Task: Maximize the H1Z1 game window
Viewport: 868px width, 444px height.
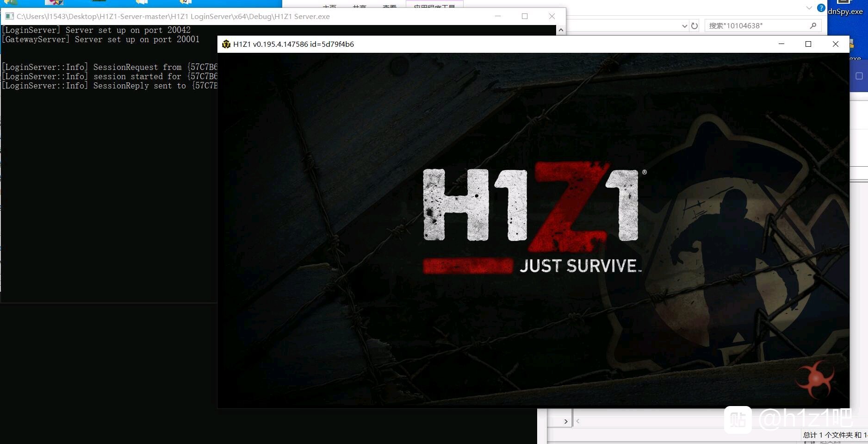Action: [808, 44]
